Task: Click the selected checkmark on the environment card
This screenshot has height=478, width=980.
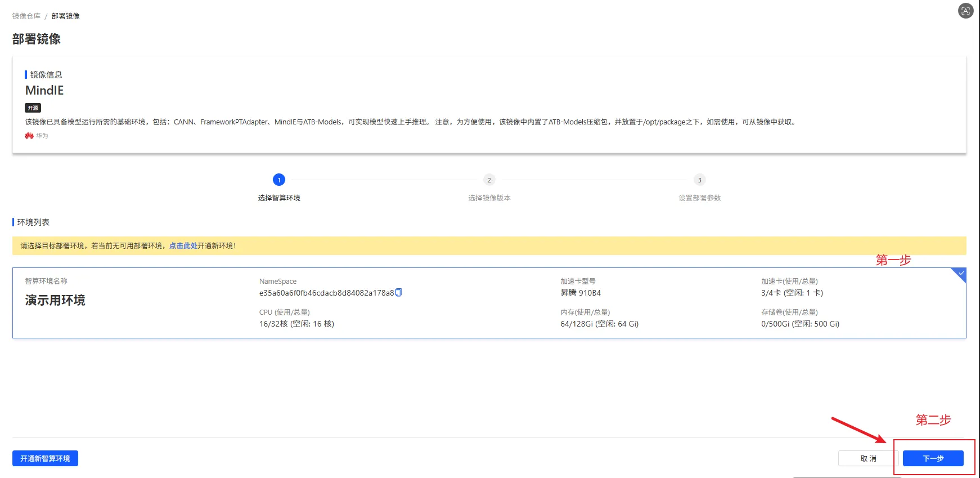Action: [960, 274]
